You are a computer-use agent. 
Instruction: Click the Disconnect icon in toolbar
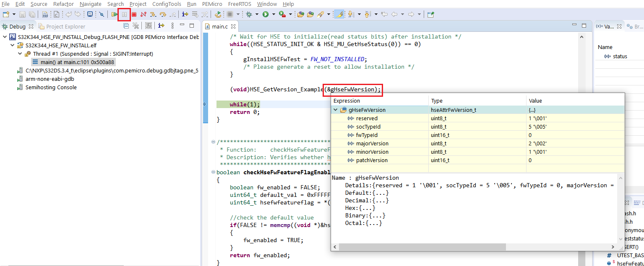(x=143, y=15)
